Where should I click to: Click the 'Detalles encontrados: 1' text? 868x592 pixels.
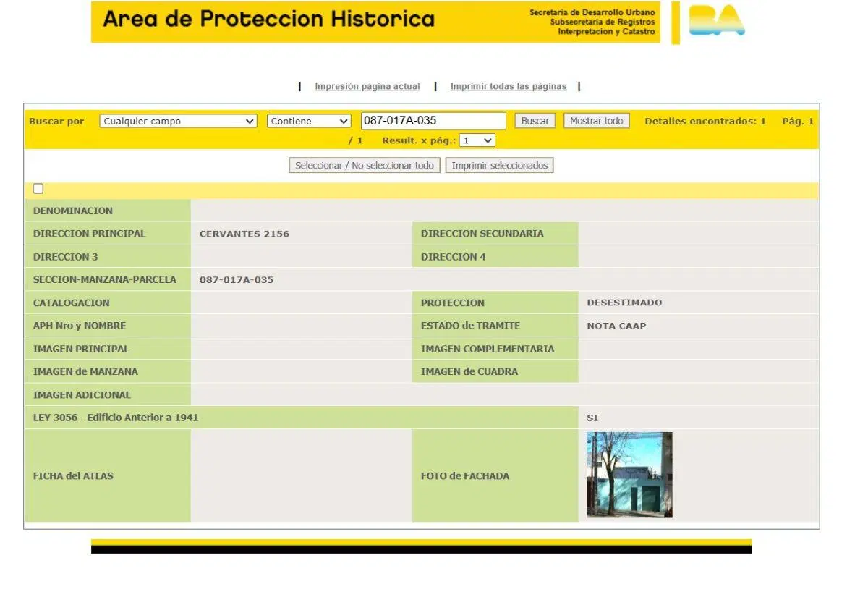coord(705,121)
